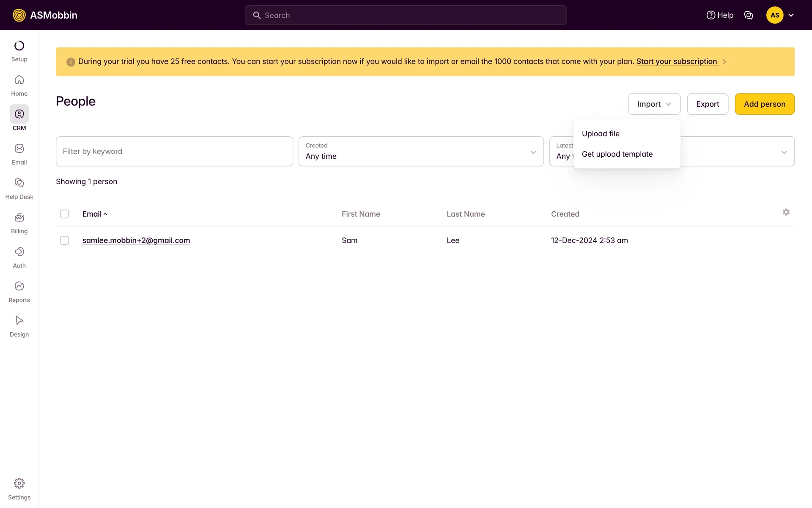
Task: Choose Get upload template option
Action: [x=617, y=154]
